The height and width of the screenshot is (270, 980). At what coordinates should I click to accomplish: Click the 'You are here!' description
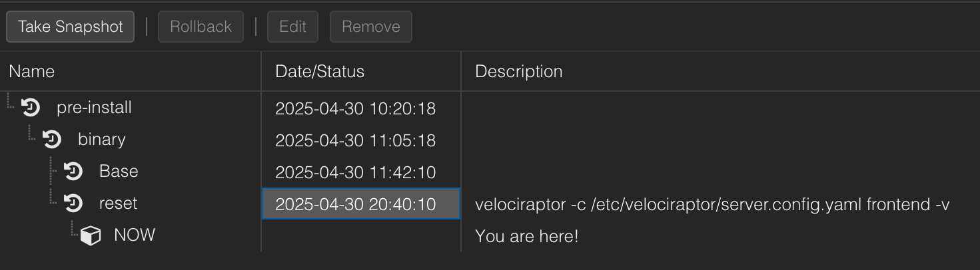coord(526,236)
